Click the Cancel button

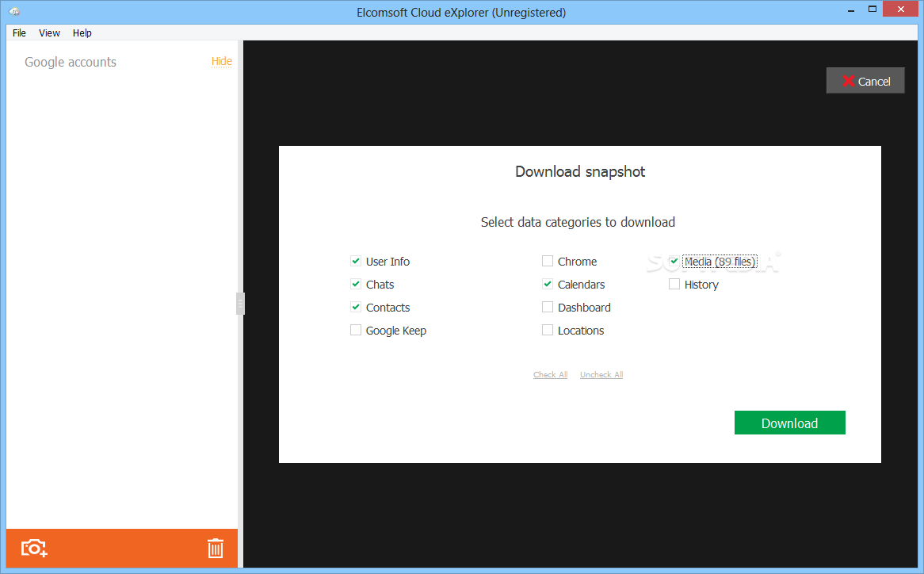865,82
